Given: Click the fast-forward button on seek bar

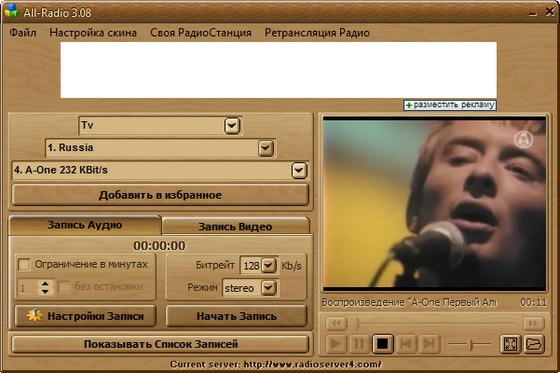Looking at the screenshot, I should tap(533, 323).
